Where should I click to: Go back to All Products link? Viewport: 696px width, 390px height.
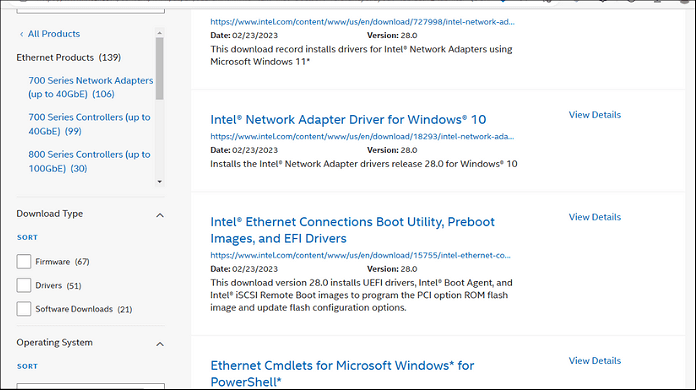(x=54, y=34)
